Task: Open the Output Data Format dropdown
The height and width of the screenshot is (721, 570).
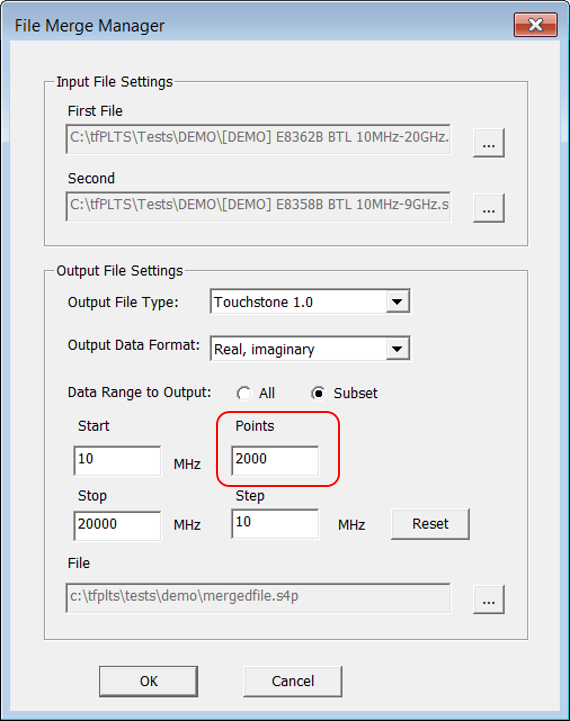Action: tap(397, 349)
